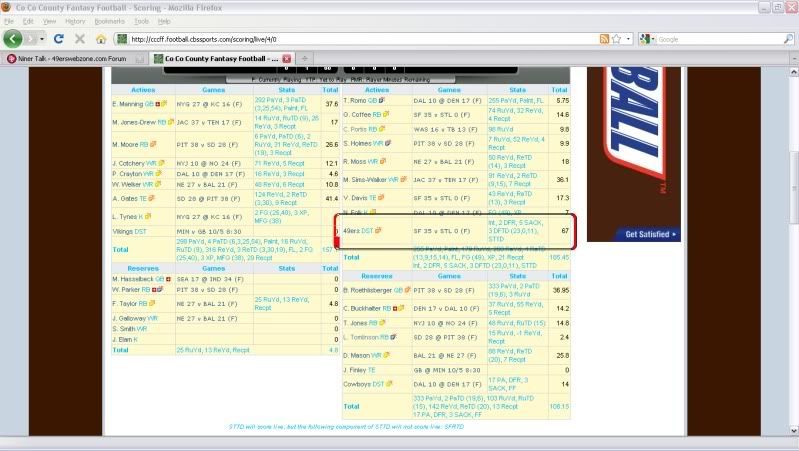799x451 pixels.
Task: Click the Forward navigation arrow
Action: tap(30, 39)
